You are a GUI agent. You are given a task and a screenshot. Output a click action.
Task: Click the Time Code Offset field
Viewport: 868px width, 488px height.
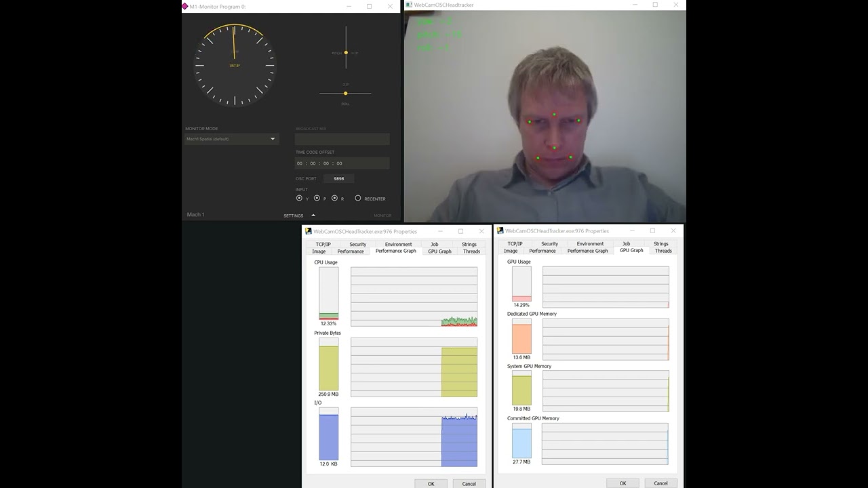pos(342,163)
